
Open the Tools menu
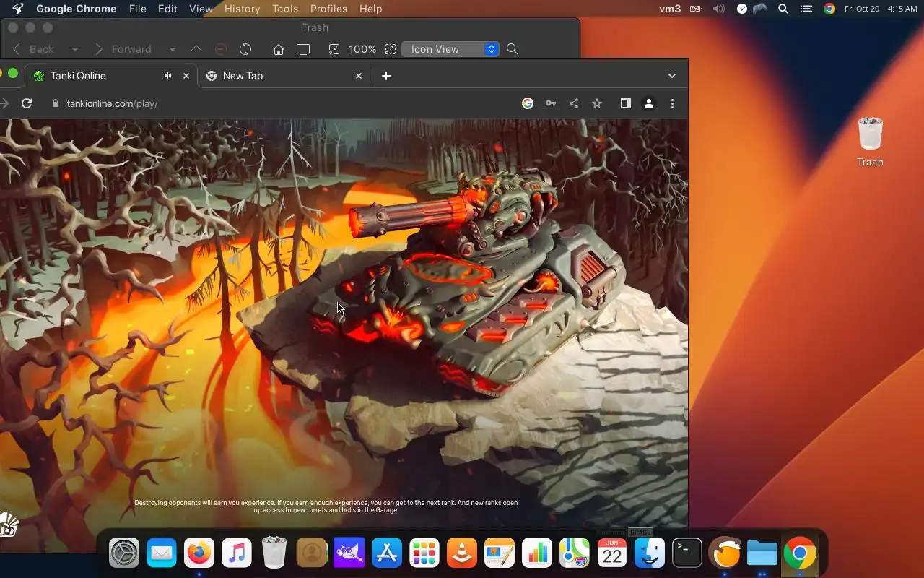click(285, 9)
